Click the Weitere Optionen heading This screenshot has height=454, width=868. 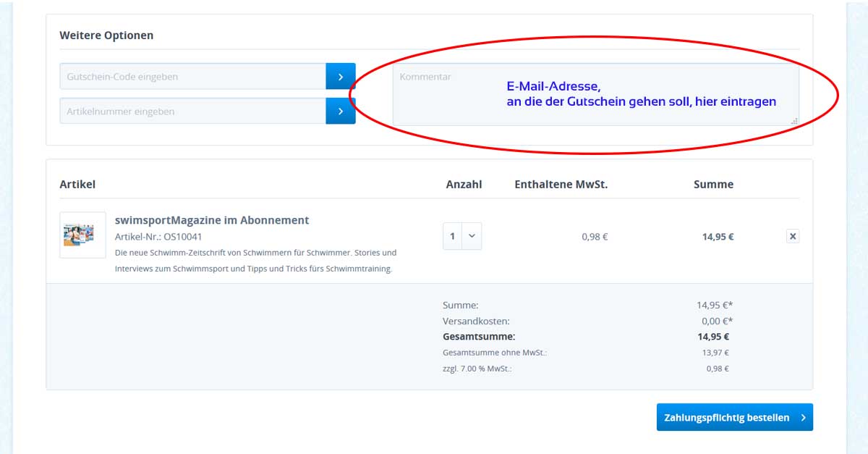[106, 35]
